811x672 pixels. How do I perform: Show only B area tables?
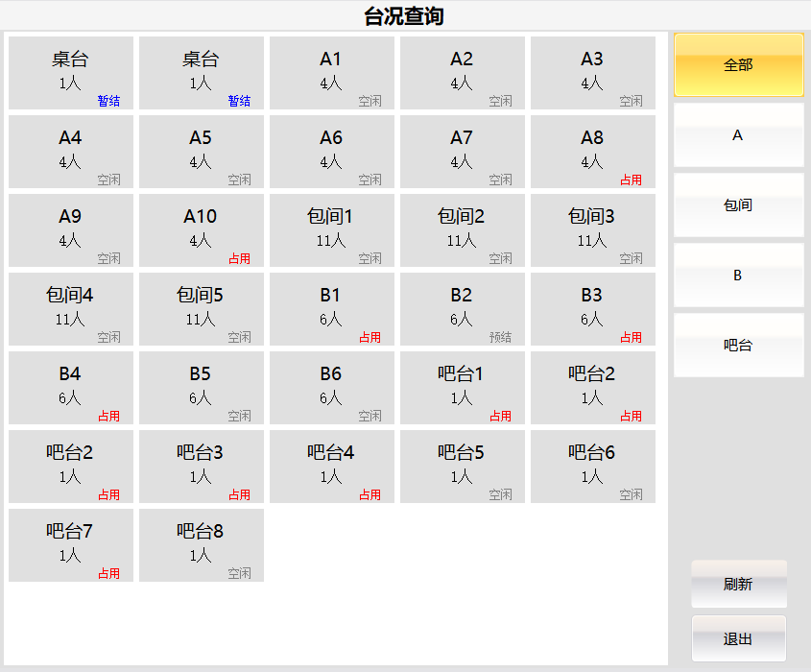738,276
